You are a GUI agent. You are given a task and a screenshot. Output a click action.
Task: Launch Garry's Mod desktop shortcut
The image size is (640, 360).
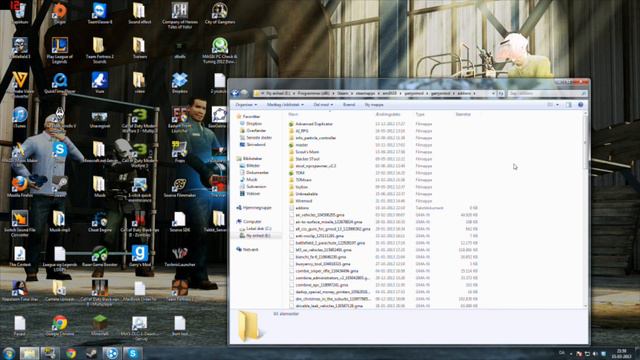point(140,256)
